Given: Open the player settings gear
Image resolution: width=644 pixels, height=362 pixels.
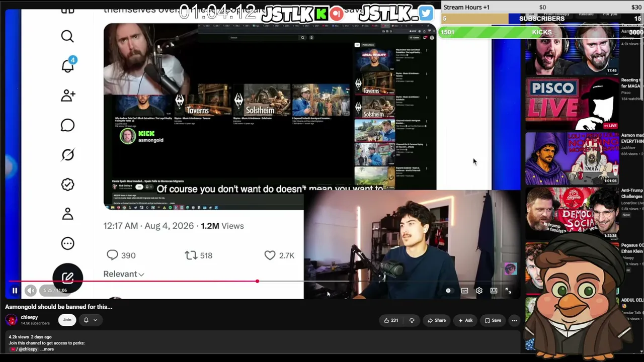Looking at the screenshot, I should [x=479, y=291].
